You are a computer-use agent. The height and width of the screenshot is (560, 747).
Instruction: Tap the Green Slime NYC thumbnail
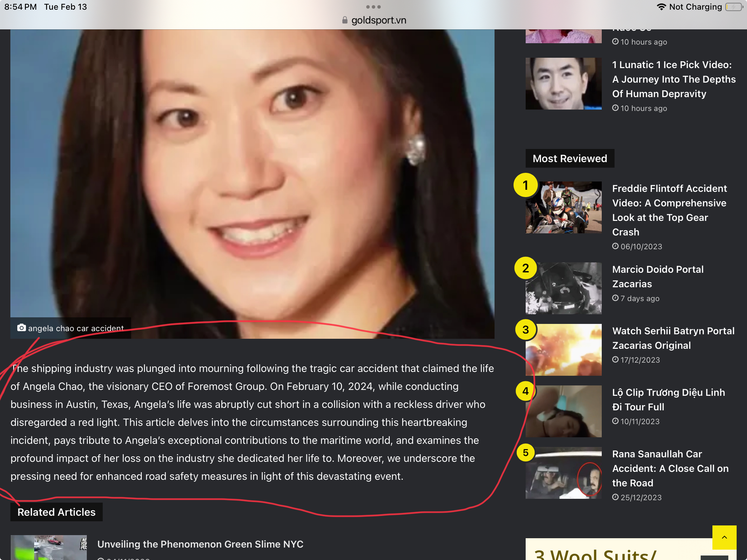click(x=49, y=548)
